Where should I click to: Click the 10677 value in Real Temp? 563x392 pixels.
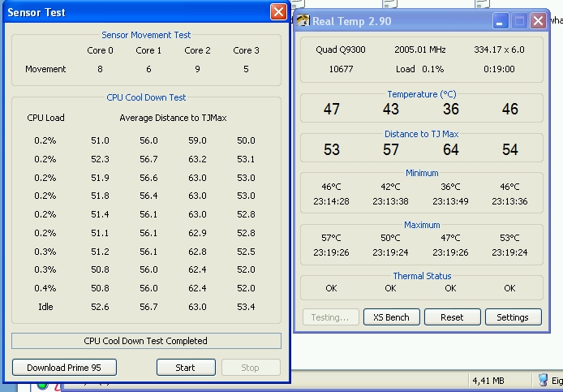[341, 69]
